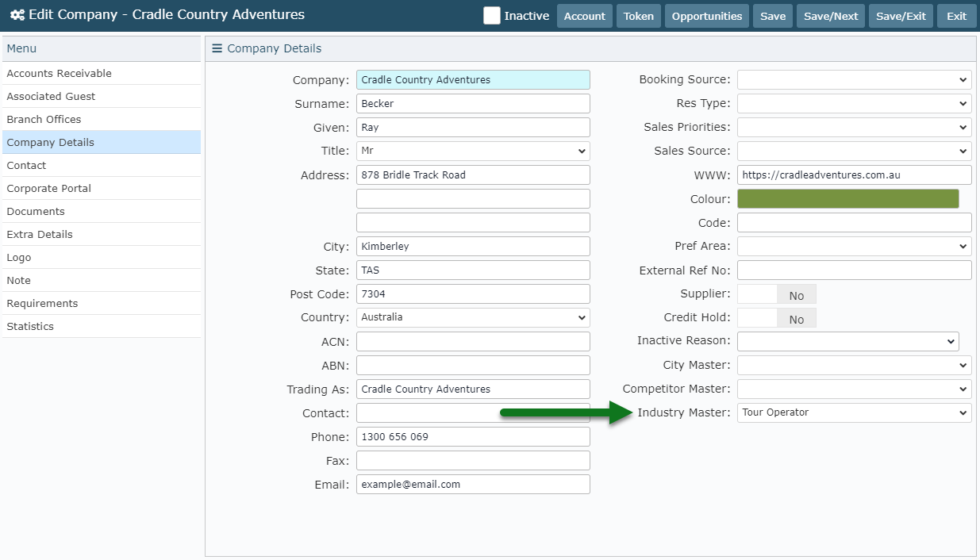This screenshot has height=560, width=980.
Task: Click the Exit button
Action: click(x=957, y=16)
